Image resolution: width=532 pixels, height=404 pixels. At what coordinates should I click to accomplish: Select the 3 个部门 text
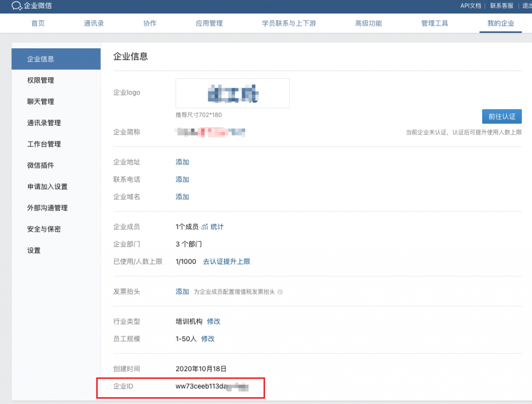point(189,244)
